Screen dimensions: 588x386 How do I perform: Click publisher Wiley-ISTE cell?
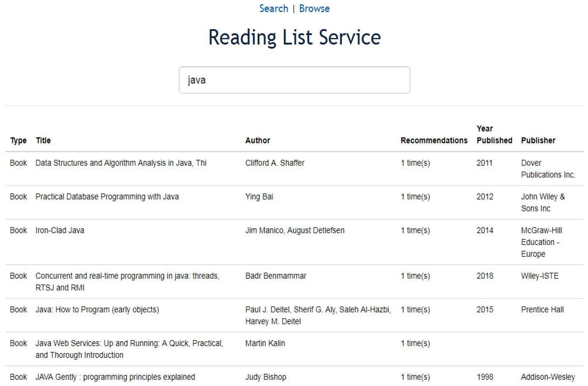(540, 276)
